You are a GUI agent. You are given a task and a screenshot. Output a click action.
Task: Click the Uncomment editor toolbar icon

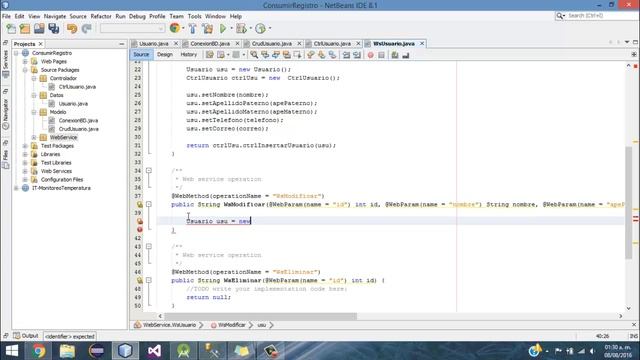click(x=406, y=55)
